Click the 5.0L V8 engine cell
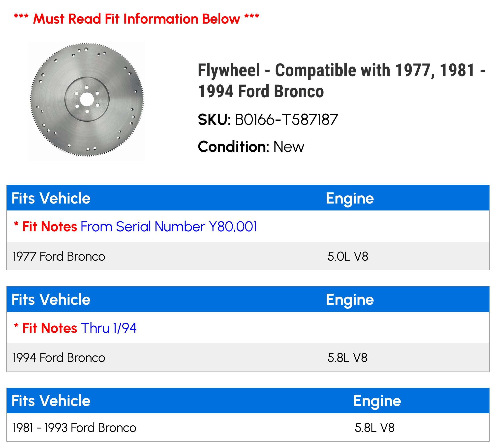Image resolution: width=496 pixels, height=448 pixels. click(348, 256)
